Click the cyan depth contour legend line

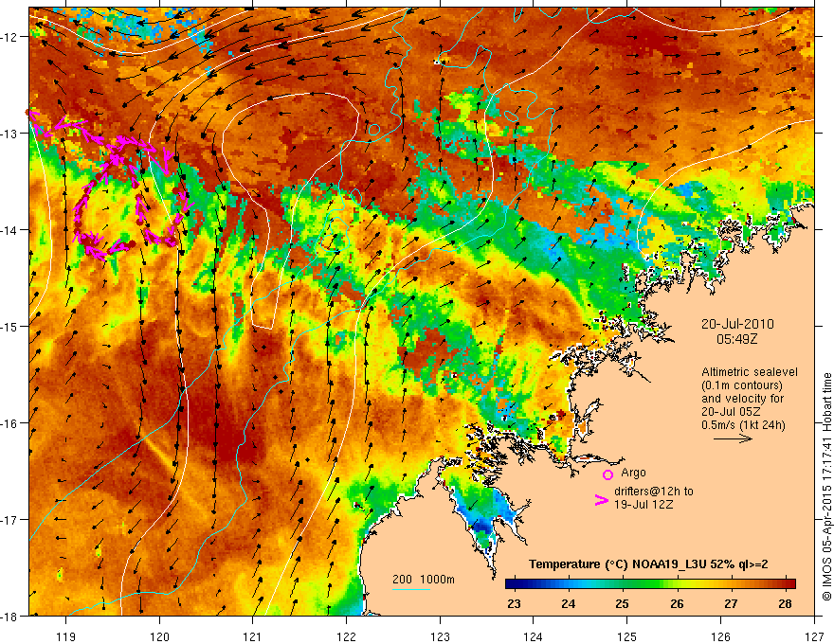pyautogui.click(x=411, y=589)
